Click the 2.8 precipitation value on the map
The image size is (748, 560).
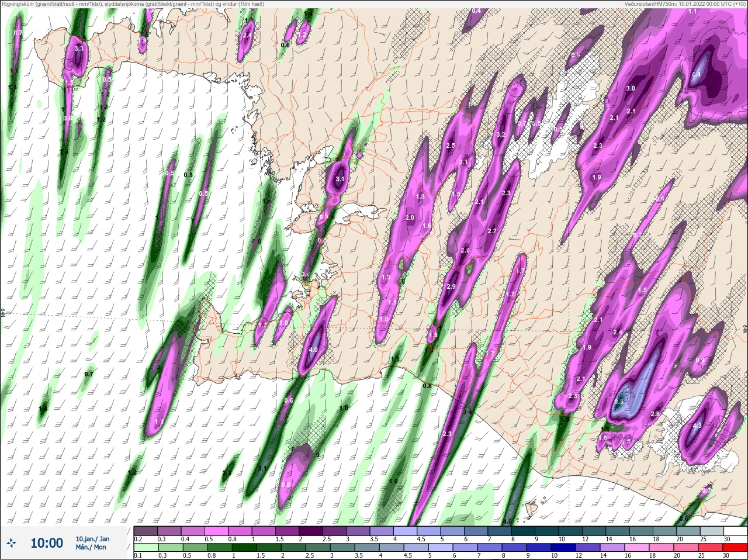coord(655,414)
